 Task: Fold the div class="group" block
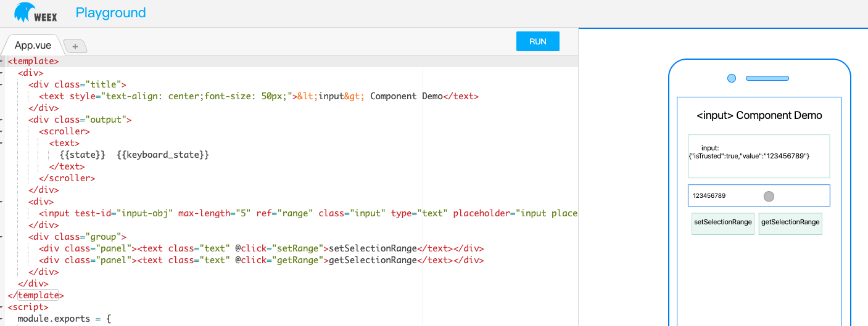2,237
